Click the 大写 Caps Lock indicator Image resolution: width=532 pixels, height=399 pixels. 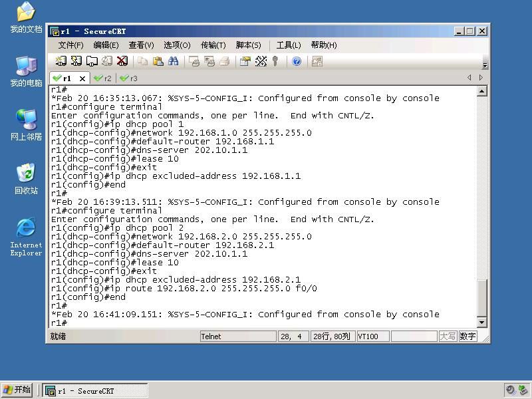coord(448,336)
